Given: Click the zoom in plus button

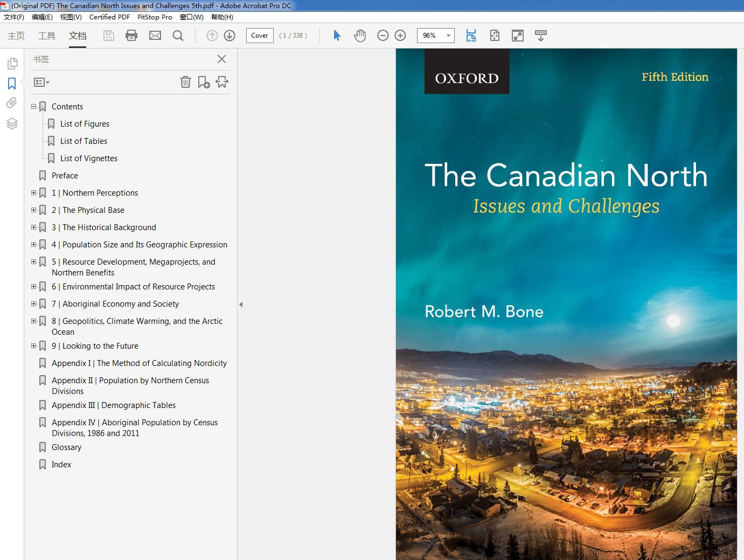Looking at the screenshot, I should (x=400, y=36).
